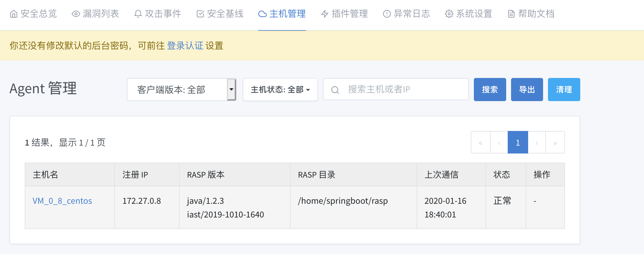Click the iast/2019-1010-1640 text
This screenshot has width=644, height=254.
pos(225,215)
